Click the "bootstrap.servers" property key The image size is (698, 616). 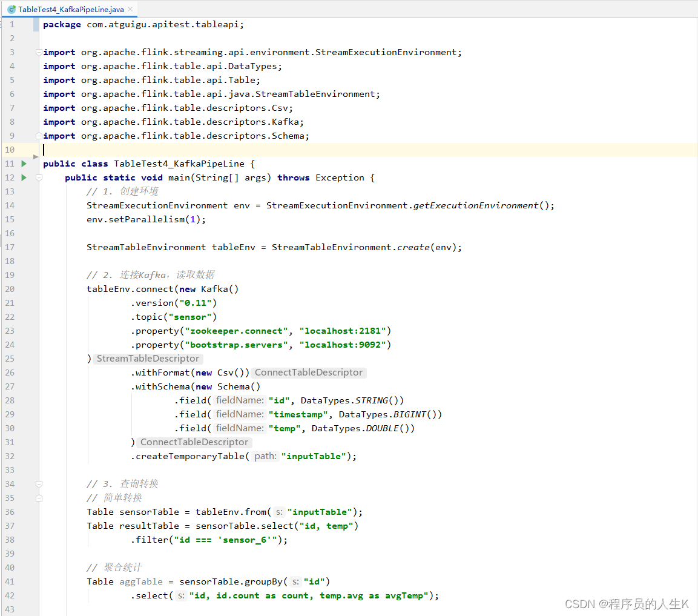(x=236, y=345)
